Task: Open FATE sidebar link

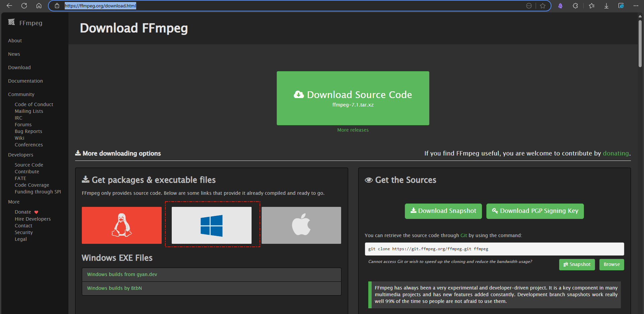Action: tap(20, 178)
